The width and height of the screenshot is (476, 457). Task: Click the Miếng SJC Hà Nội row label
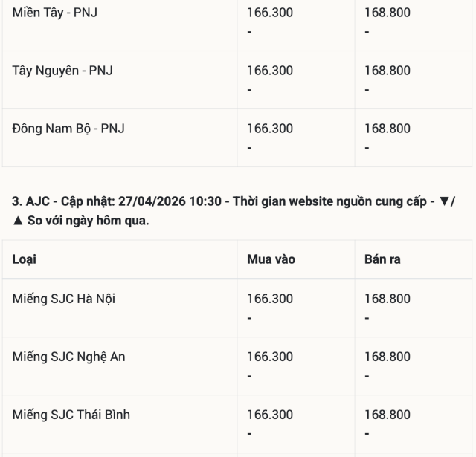click(x=64, y=299)
